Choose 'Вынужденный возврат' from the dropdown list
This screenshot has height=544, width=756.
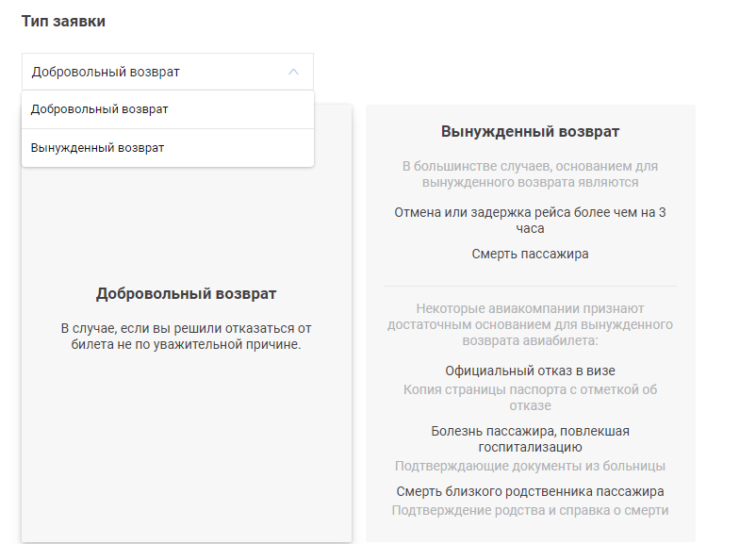pyautogui.click(x=97, y=148)
